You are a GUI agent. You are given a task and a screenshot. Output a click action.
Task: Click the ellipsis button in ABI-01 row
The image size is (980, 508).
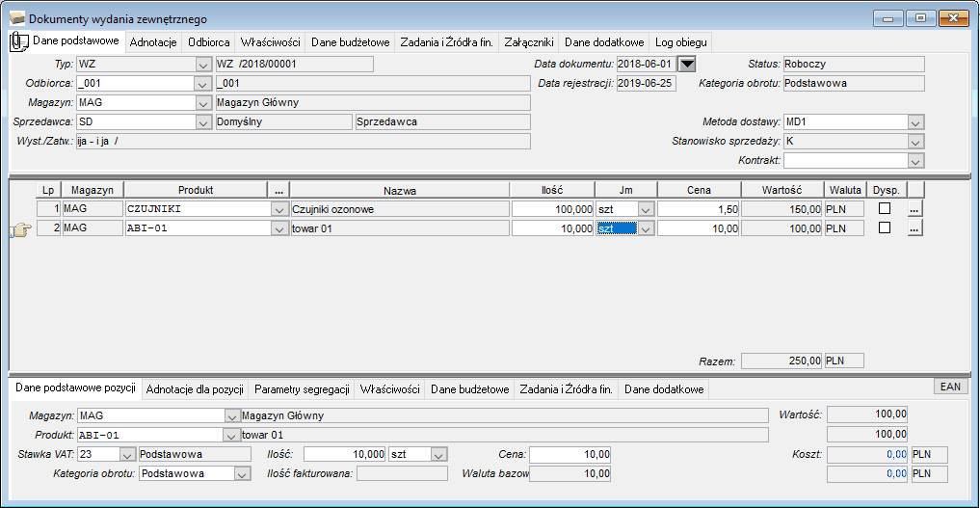(x=914, y=228)
